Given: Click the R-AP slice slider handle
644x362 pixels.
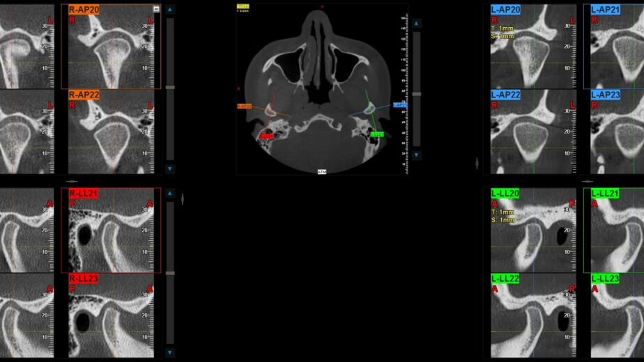Looking at the screenshot, I should [x=170, y=87].
